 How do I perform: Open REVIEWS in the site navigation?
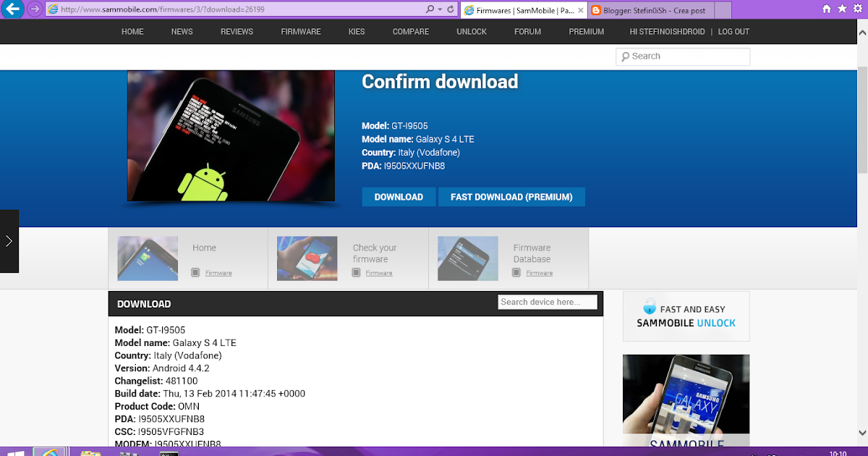click(237, 32)
